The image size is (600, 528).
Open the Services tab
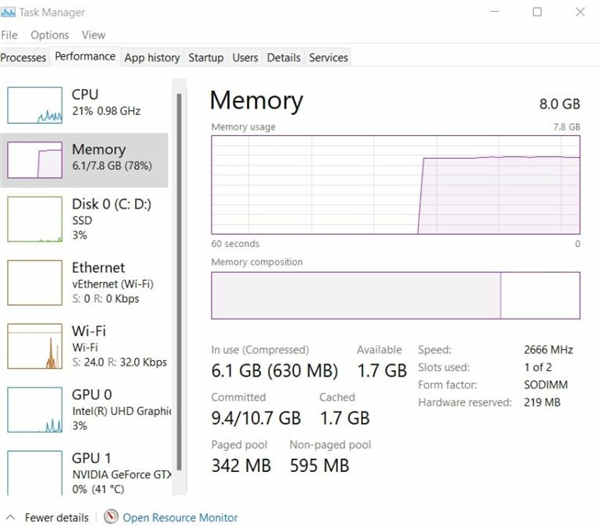click(x=327, y=58)
